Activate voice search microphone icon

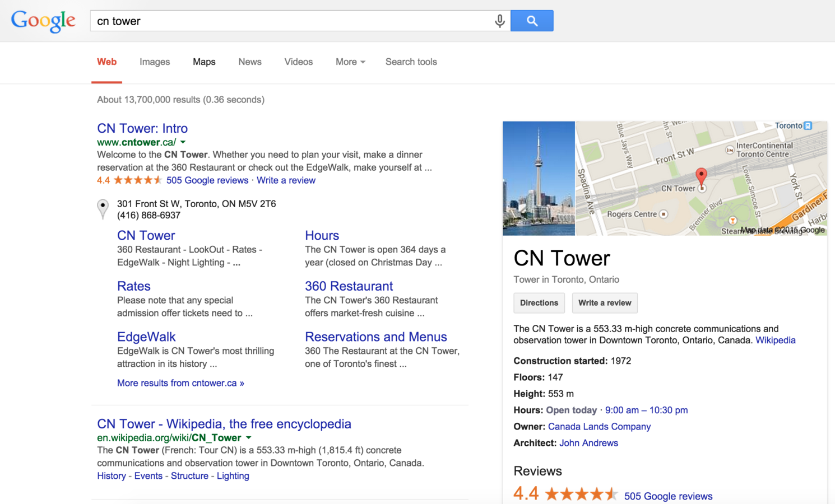pos(499,21)
